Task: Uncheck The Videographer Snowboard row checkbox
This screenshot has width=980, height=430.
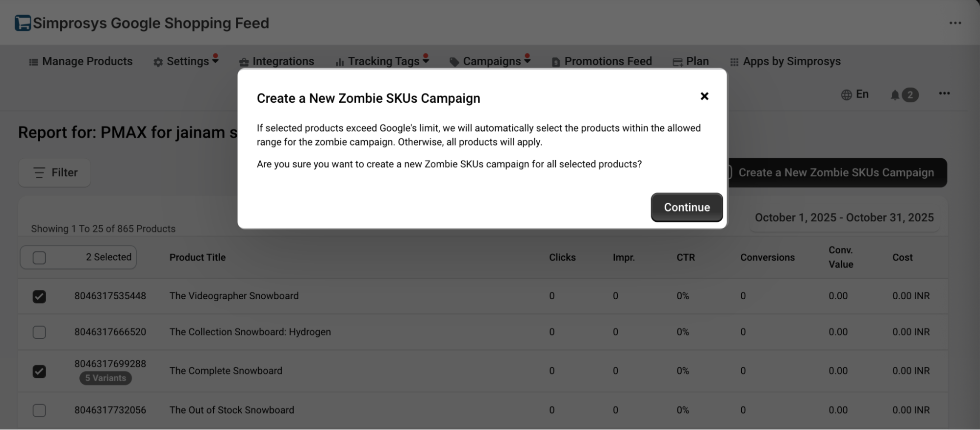Action: pos(39,297)
